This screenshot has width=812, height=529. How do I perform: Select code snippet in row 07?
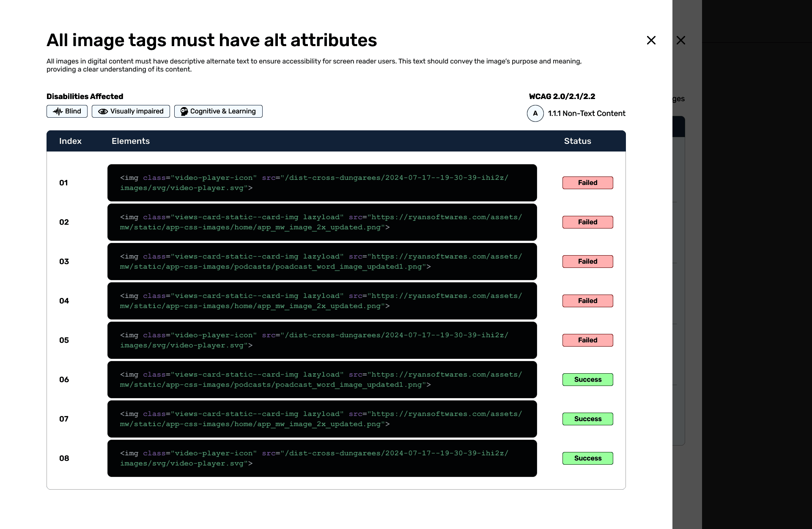(x=321, y=419)
